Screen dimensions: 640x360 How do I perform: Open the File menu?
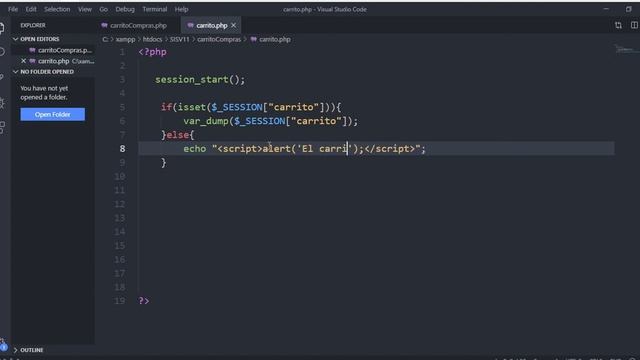pos(13,9)
